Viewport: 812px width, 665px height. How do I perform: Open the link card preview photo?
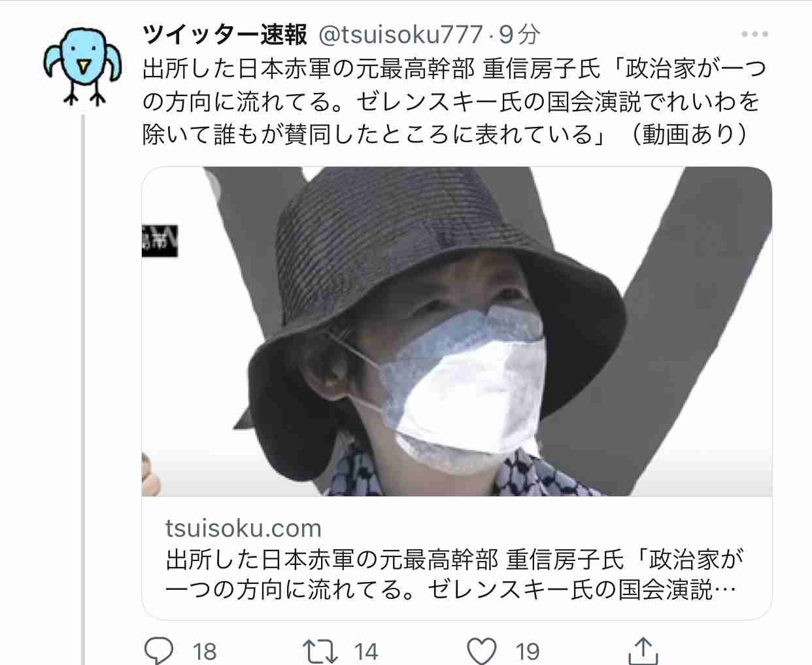coord(457,332)
